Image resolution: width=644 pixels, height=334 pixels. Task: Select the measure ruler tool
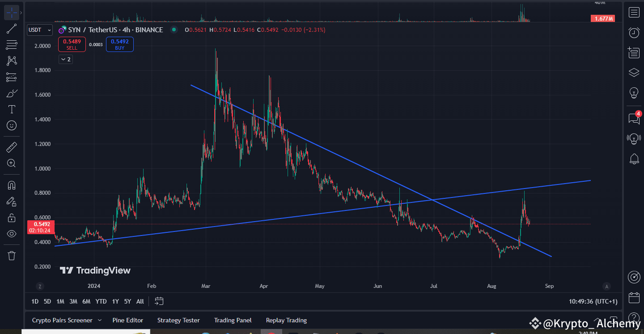[x=11, y=146]
